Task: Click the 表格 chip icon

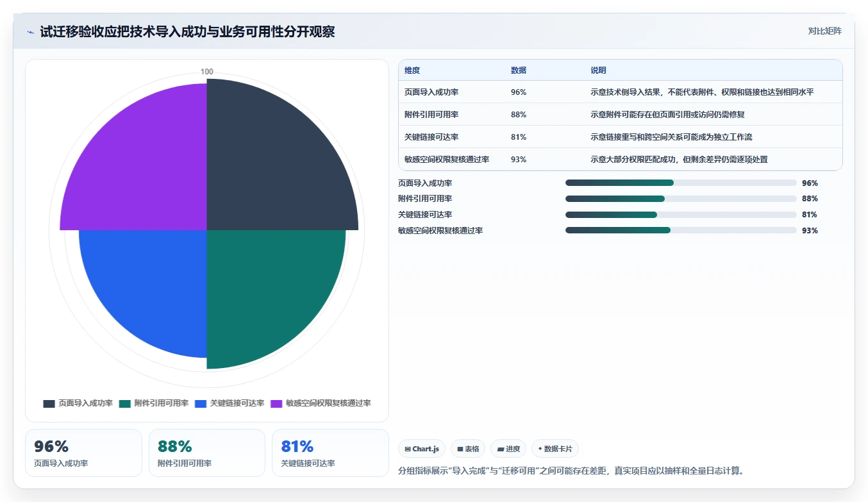Action: 460,449
